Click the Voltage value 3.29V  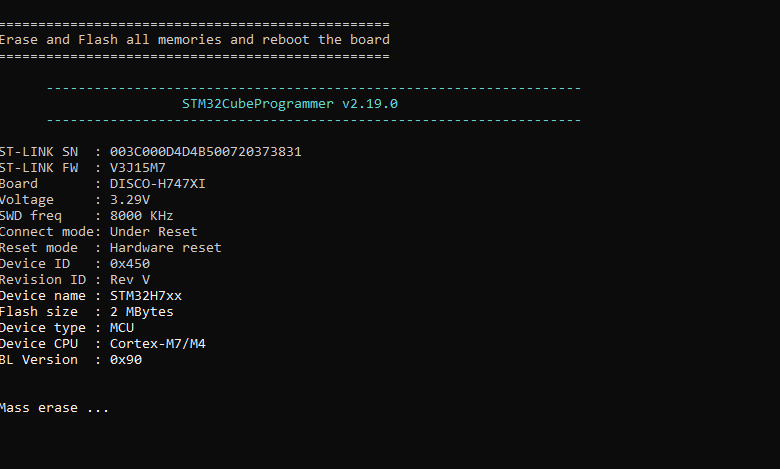(130, 200)
